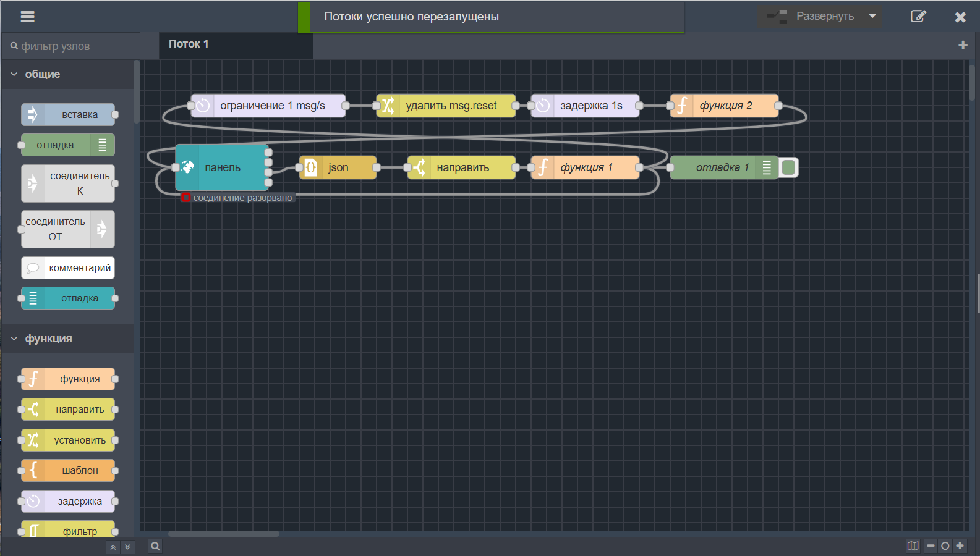This screenshot has height=556, width=980.
Task: Select the функция 2 node on canvas
Action: coord(725,106)
